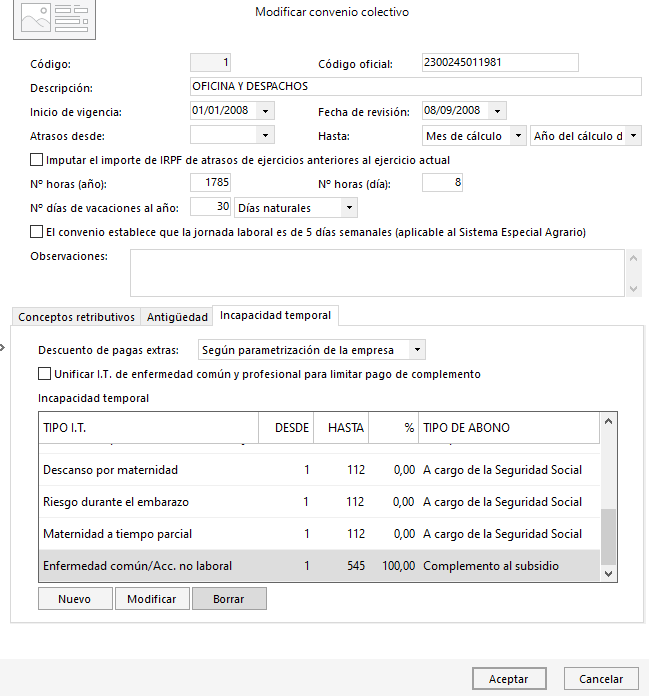Open the Fecha de revisión date picker
This screenshot has width=649, height=696.
498,111
